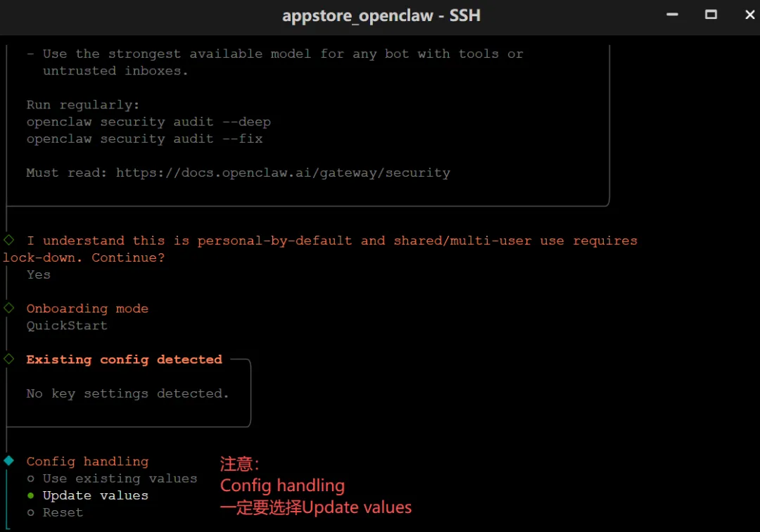Maximize the SSH terminal window
Image resolution: width=760 pixels, height=532 pixels.
point(711,14)
